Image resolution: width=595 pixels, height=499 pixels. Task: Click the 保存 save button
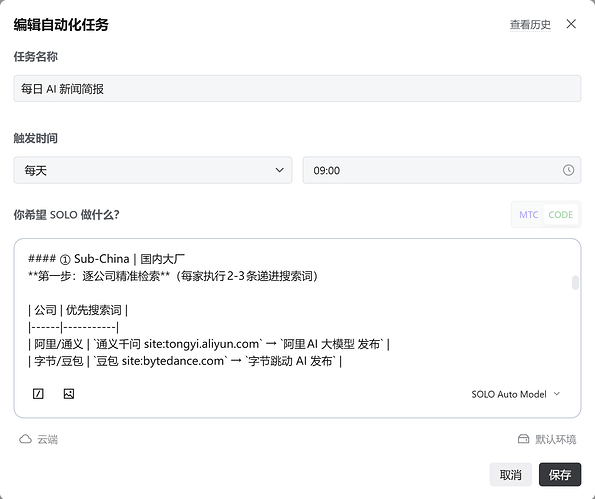(x=560, y=474)
